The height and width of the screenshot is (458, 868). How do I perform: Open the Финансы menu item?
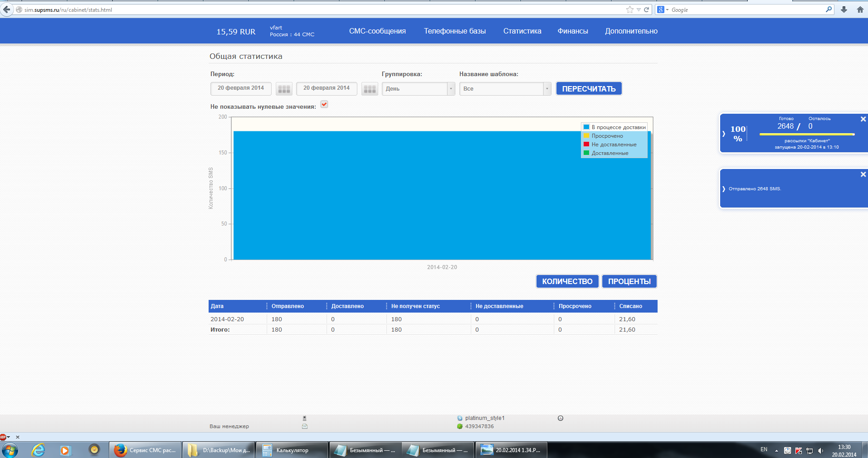tap(572, 31)
